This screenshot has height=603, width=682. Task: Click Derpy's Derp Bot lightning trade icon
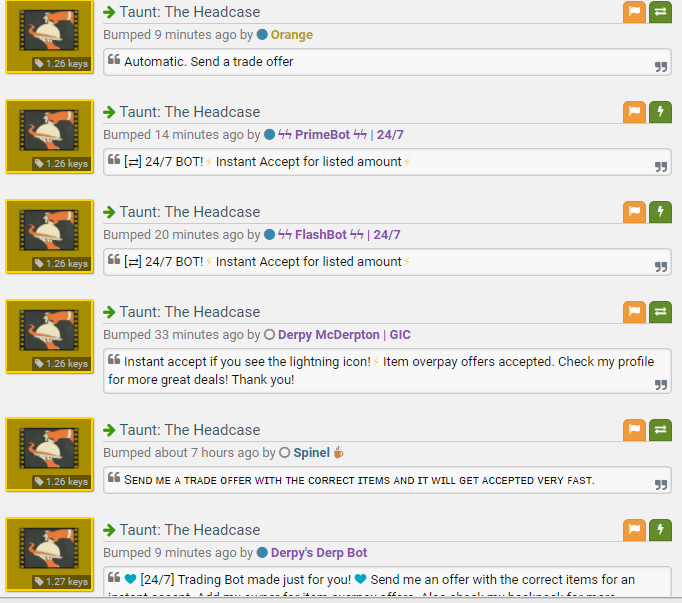click(660, 530)
